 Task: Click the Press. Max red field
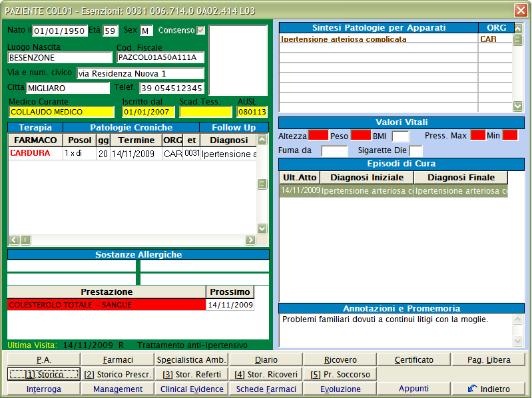point(477,136)
